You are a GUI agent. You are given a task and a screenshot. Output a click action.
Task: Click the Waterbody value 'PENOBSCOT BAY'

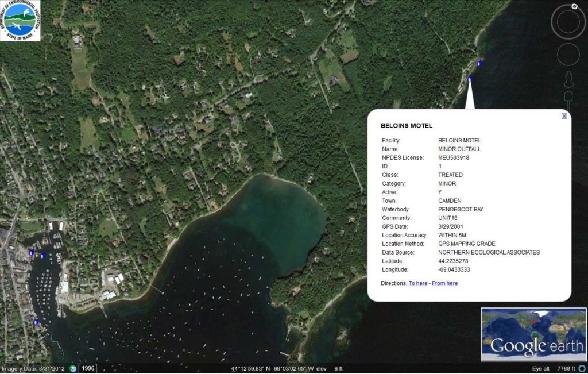[461, 209]
